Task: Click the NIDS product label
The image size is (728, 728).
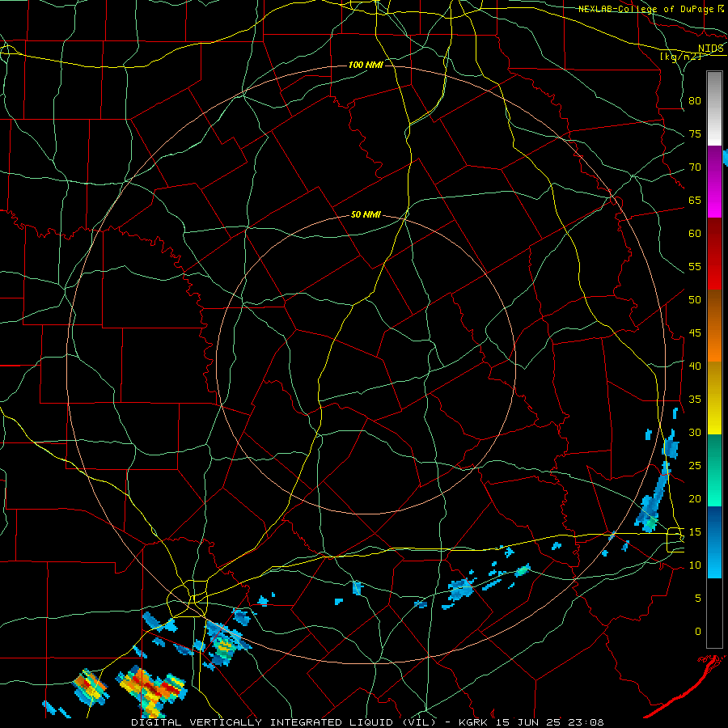Action: (710, 48)
